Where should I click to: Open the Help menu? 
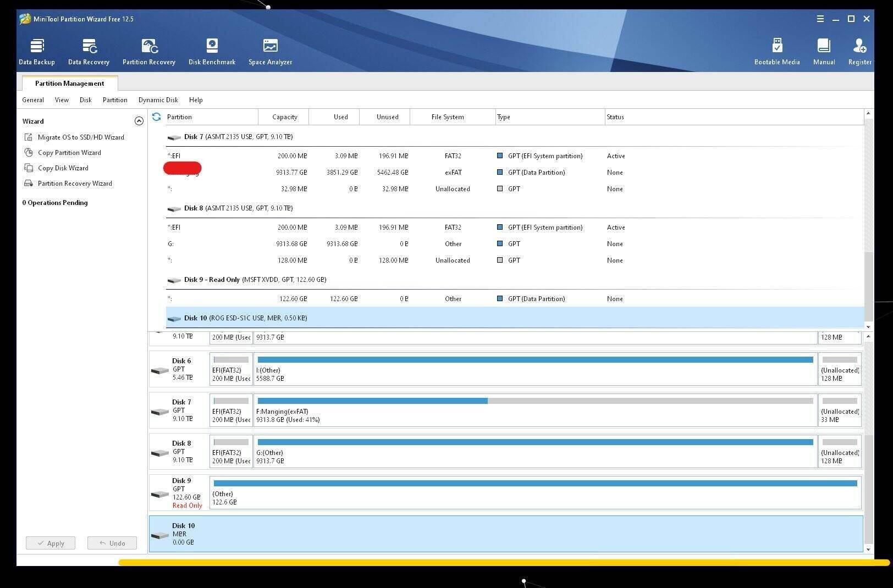(x=196, y=100)
